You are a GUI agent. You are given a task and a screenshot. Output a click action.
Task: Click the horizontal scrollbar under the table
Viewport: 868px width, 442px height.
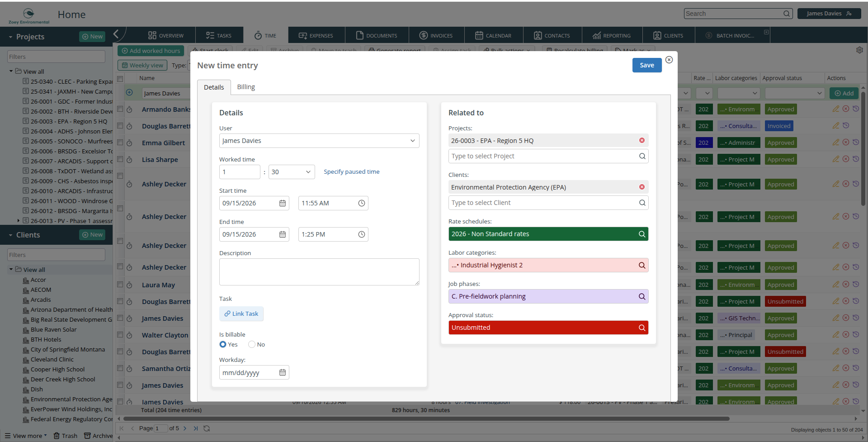coord(426,418)
